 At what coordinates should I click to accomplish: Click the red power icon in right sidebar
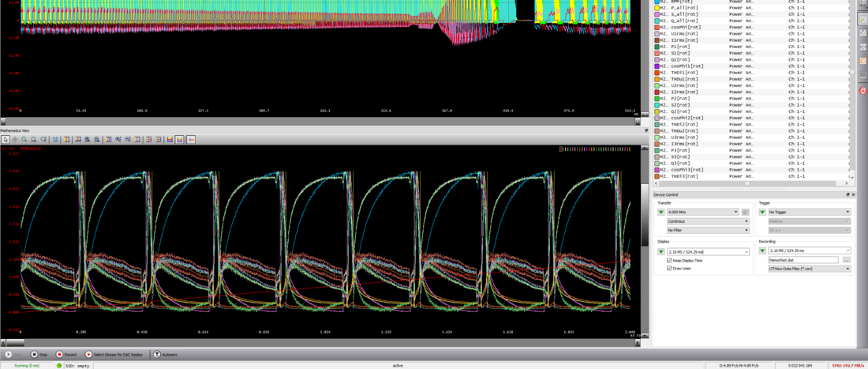(862, 91)
